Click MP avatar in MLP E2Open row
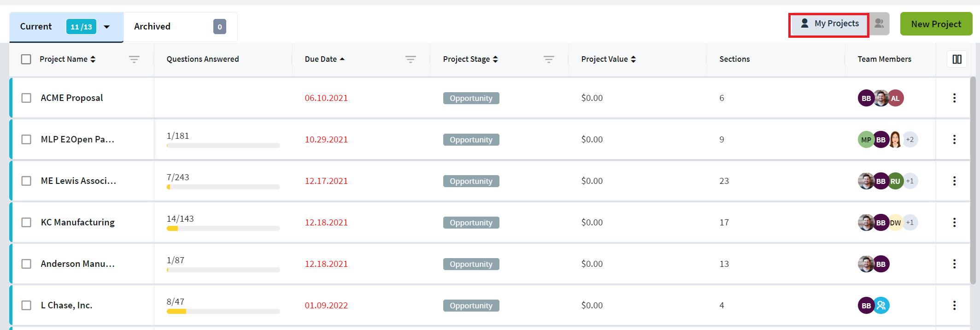This screenshot has width=980, height=330. 865,140
